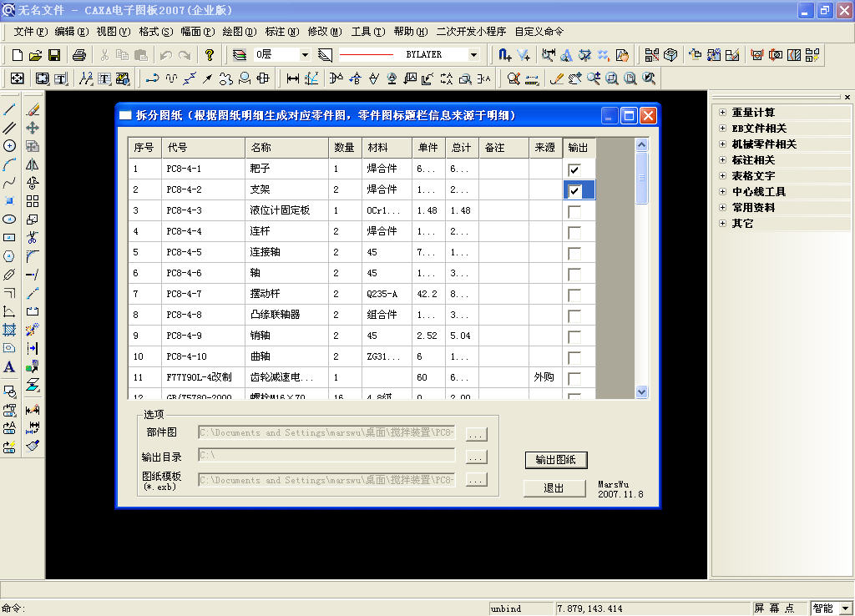Open the 工具(T) menu

pyautogui.click(x=368, y=32)
